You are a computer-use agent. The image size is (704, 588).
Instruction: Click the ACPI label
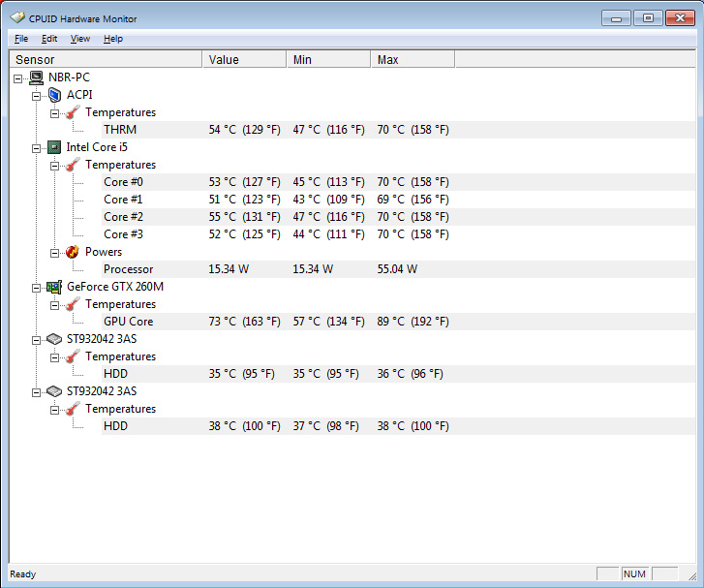tap(79, 95)
